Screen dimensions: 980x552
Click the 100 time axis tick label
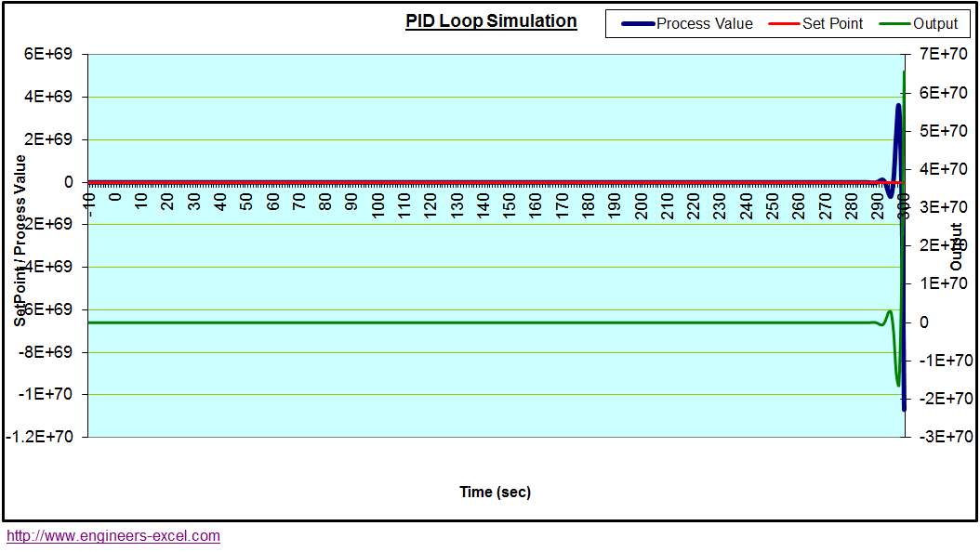click(378, 205)
